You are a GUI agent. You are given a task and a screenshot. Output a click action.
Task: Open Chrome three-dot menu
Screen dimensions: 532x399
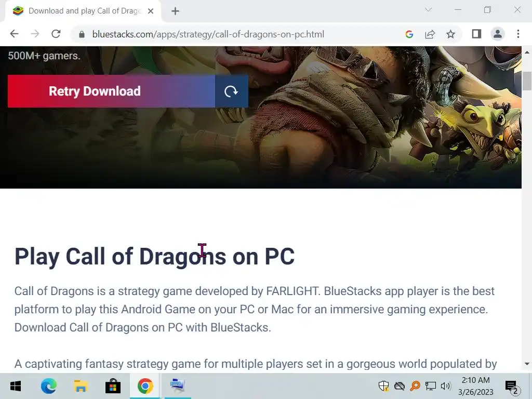point(518,34)
